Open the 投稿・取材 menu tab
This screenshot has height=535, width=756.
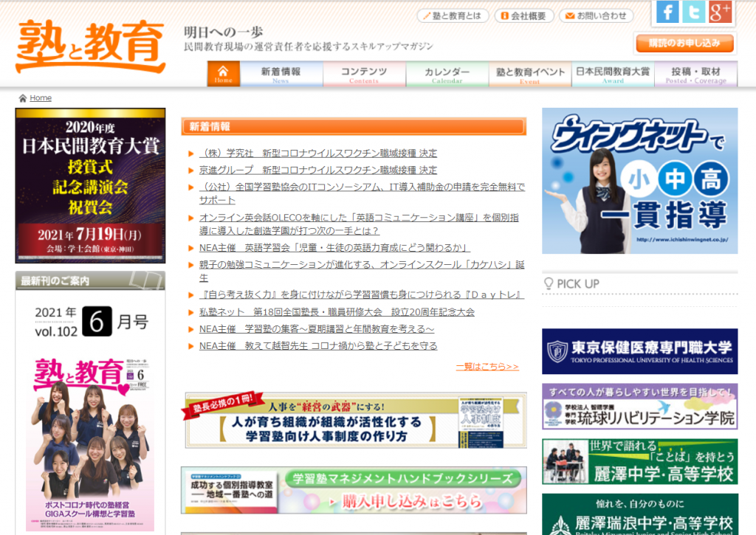(695, 74)
